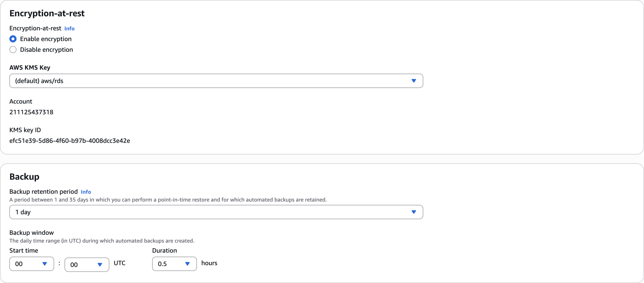Image resolution: width=644 pixels, height=283 pixels.
Task: Click the KMS key ID value text
Action: point(70,141)
